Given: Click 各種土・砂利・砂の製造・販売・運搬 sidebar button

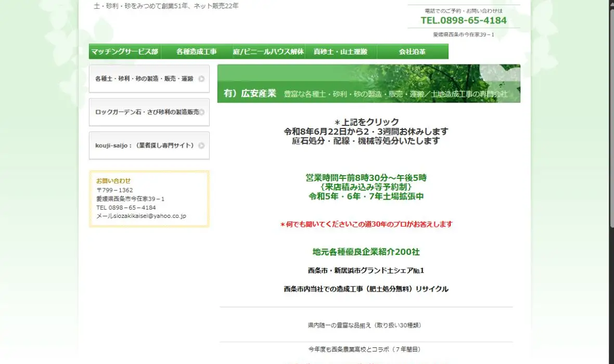Looking at the screenshot, I should 149,79.
